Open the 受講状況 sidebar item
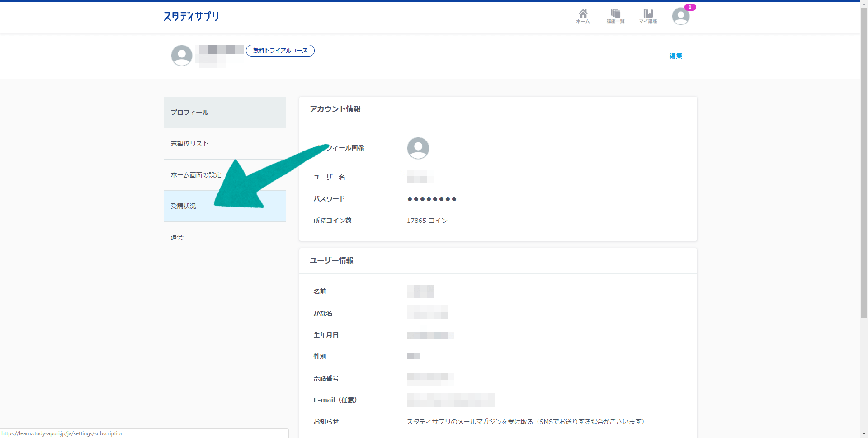868x438 pixels. pyautogui.click(x=184, y=206)
